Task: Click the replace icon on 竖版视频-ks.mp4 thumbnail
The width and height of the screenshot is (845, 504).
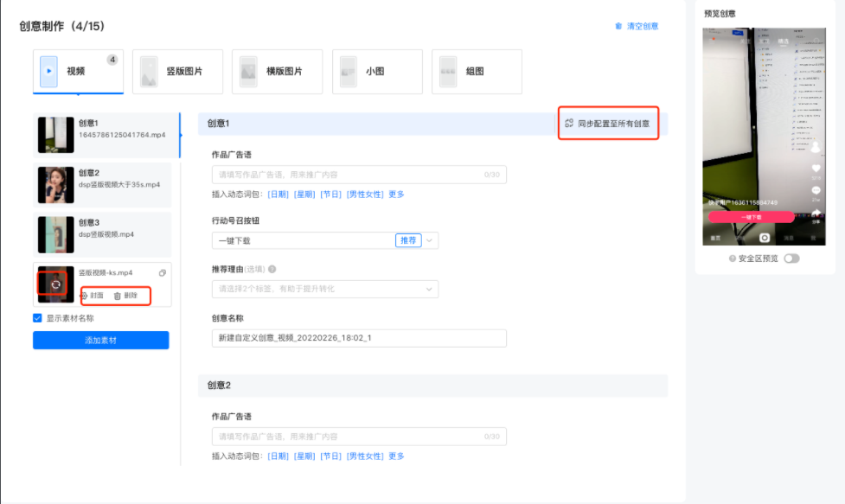Action: (56, 284)
